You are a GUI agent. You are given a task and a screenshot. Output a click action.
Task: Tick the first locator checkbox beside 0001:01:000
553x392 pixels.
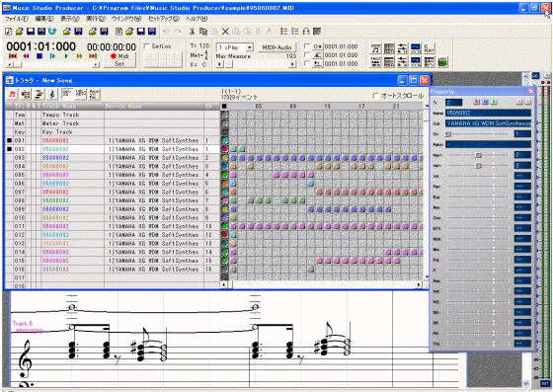coord(307,46)
